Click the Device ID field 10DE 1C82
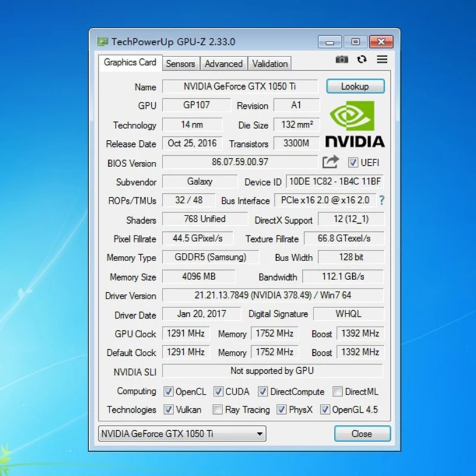This screenshot has width=476, height=476. pyautogui.click(x=334, y=181)
